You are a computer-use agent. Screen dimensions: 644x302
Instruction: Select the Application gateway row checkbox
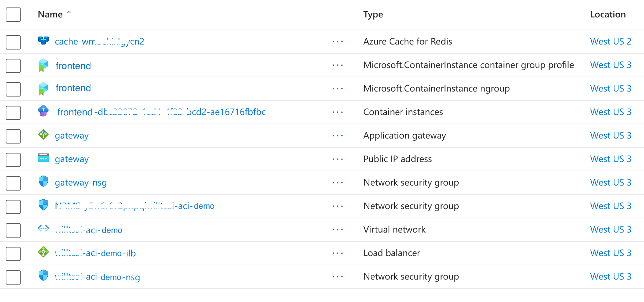(x=13, y=136)
